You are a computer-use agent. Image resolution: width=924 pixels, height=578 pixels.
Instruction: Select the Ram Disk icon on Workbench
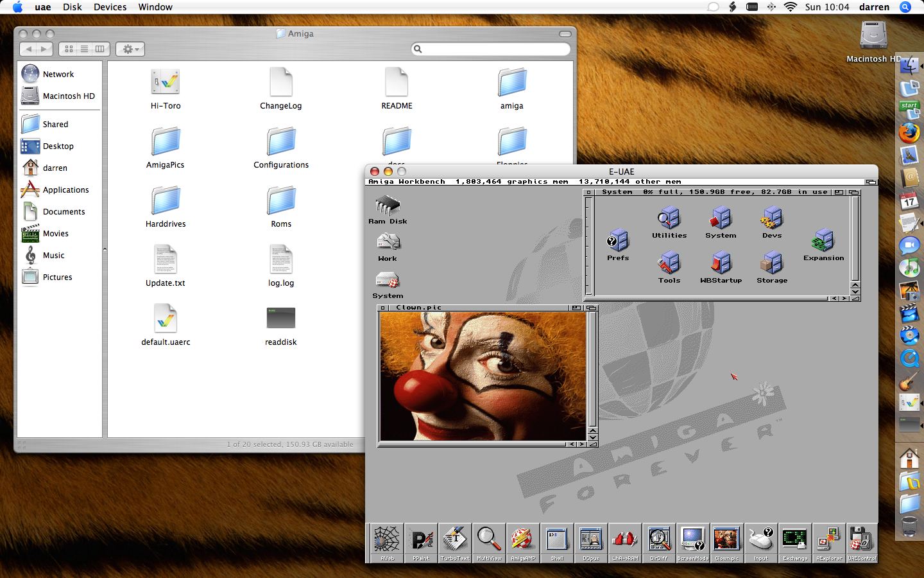388,210
